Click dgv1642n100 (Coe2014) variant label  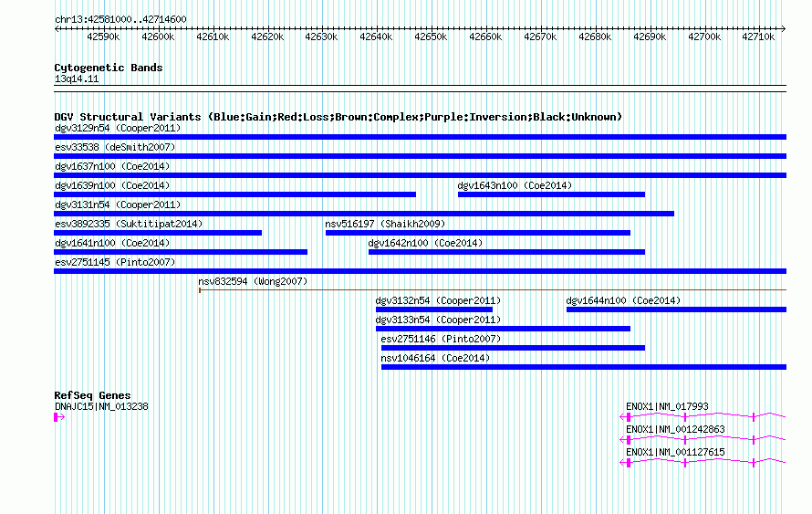click(x=425, y=243)
